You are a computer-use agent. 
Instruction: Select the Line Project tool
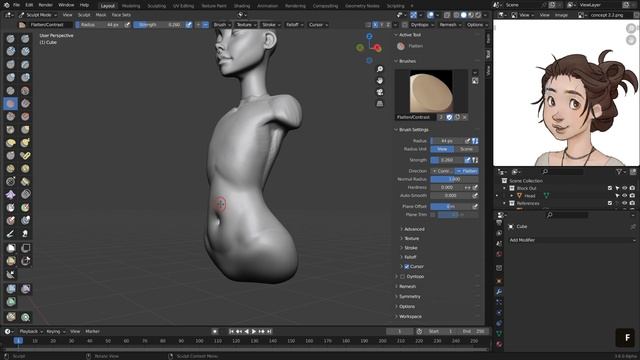[11, 274]
